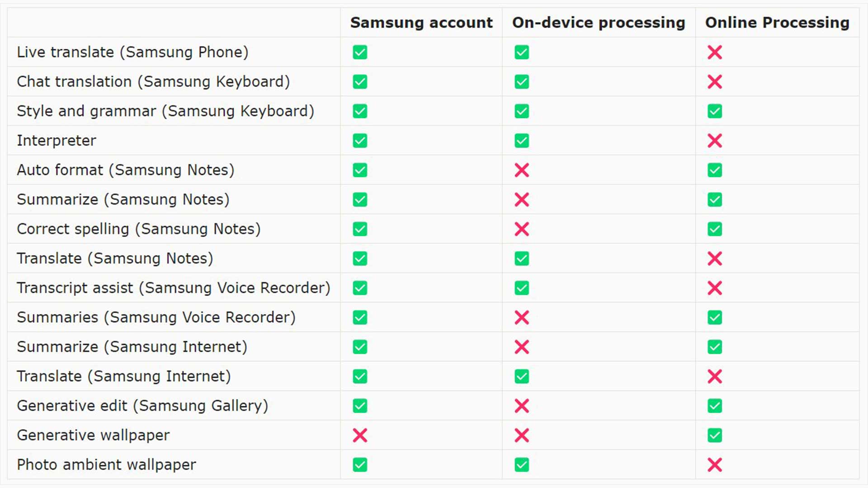Click Photo ambient wallpaper Online red cross
Viewport: 868px width, 488px height.
point(714,465)
